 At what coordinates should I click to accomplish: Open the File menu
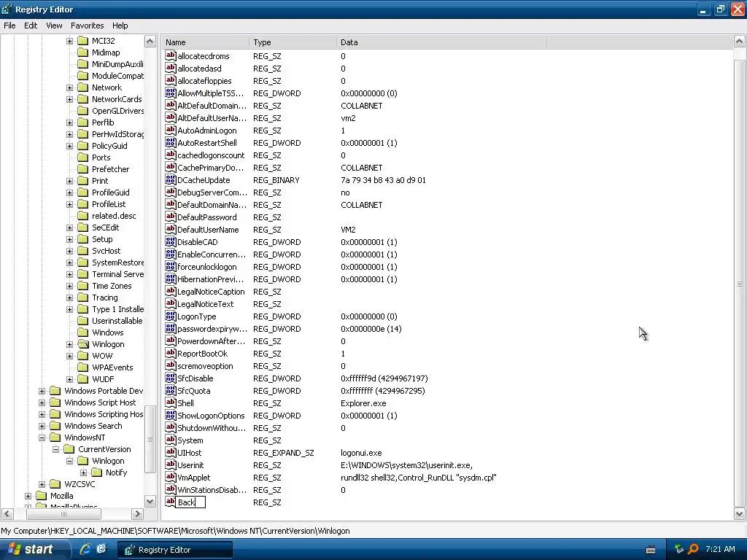(x=9, y=26)
